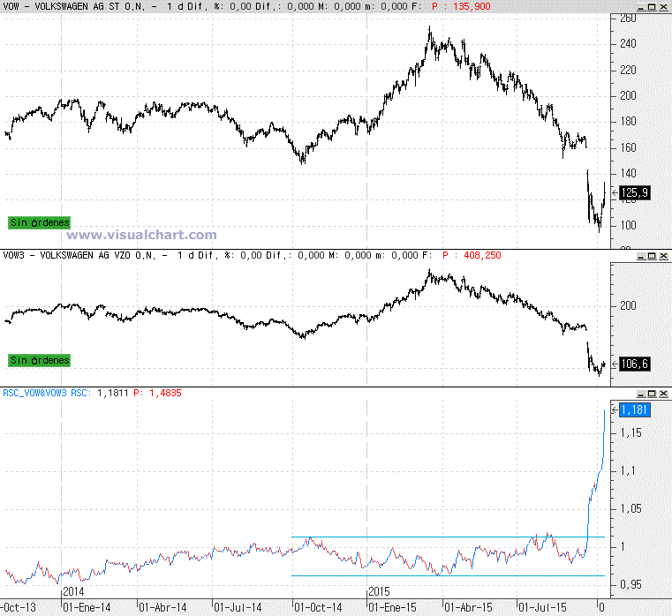Click 01-Oct-14 date on time axis
Viewport: 672px width, 616px height.
tap(318, 608)
